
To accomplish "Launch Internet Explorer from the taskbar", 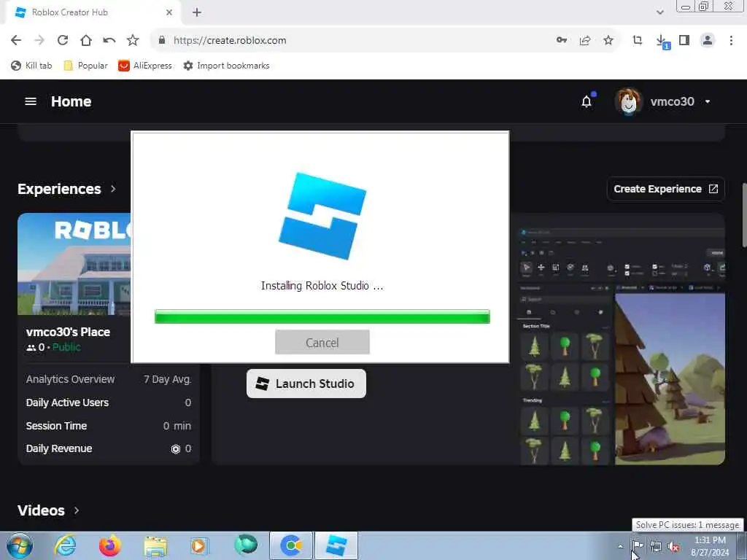I will (x=65, y=545).
